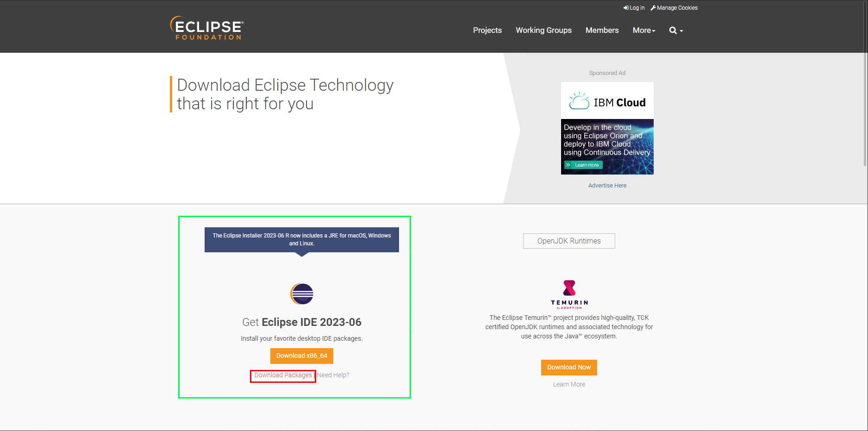Click the Eclipse IDE sphere icon
The width and height of the screenshot is (868, 431).
pos(302,294)
